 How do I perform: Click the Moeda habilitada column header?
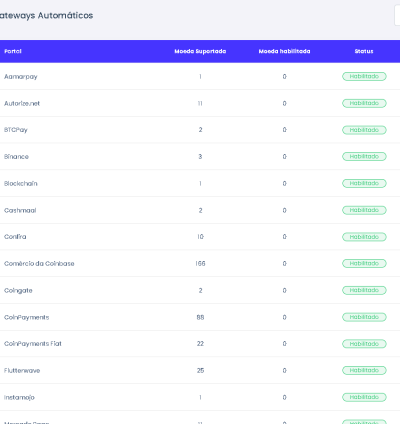[284, 51]
